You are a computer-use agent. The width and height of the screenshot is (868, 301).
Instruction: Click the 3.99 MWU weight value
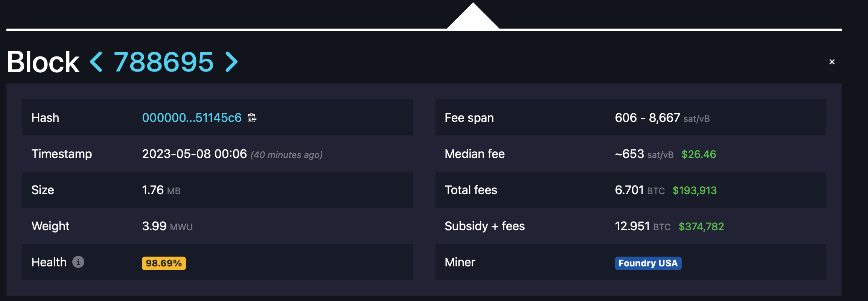coord(167,226)
